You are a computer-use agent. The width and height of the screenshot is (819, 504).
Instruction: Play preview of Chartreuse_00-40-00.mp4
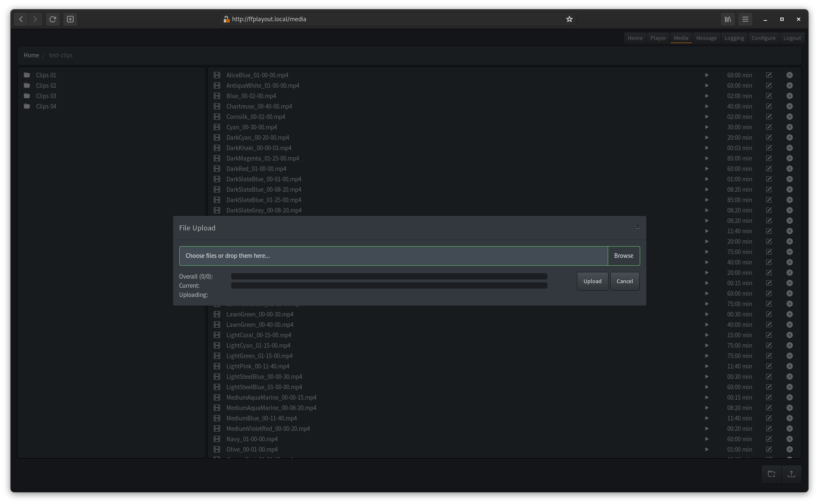(706, 106)
